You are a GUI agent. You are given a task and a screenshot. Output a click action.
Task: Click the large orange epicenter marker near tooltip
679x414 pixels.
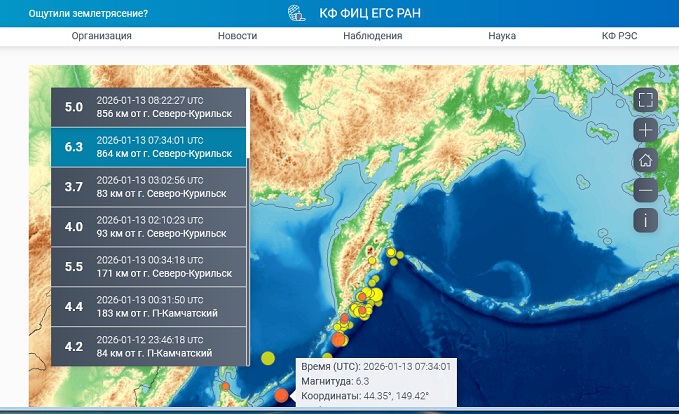pyautogui.click(x=281, y=396)
